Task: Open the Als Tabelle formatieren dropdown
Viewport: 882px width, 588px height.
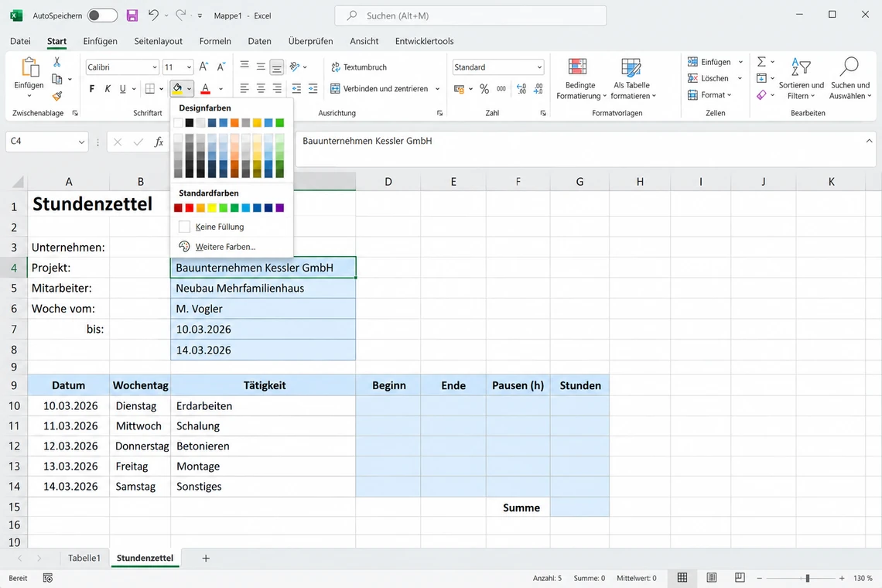Action: click(633, 78)
